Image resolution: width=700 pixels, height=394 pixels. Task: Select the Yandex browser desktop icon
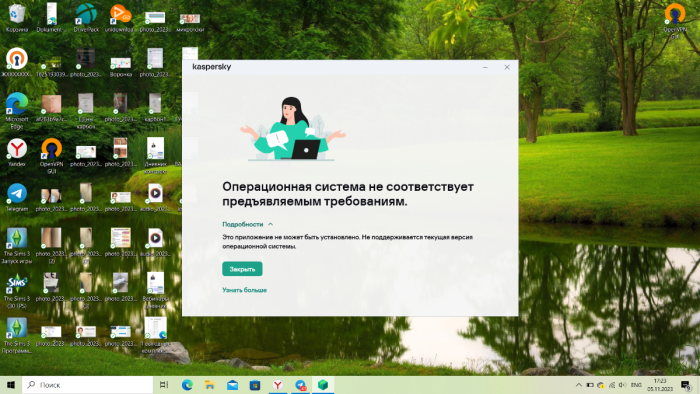tap(17, 153)
